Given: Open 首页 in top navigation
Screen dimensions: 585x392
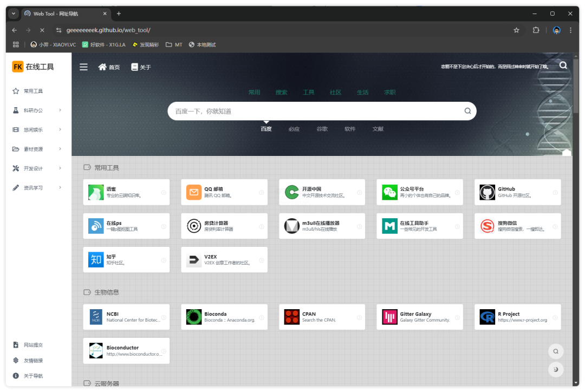Looking at the screenshot, I should tap(109, 67).
